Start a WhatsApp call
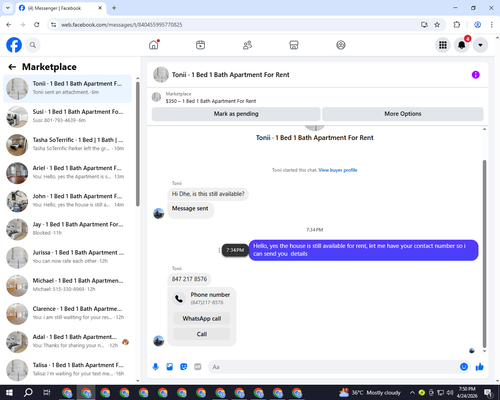 click(x=202, y=318)
